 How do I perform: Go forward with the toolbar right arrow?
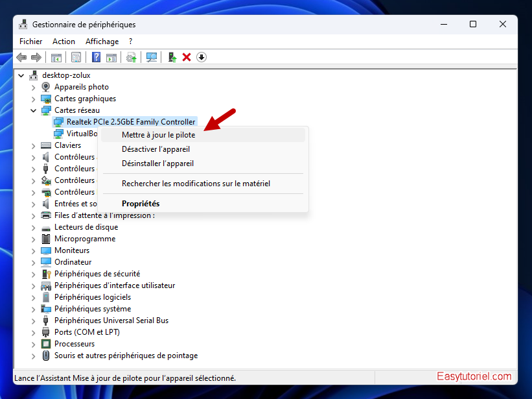(36, 57)
